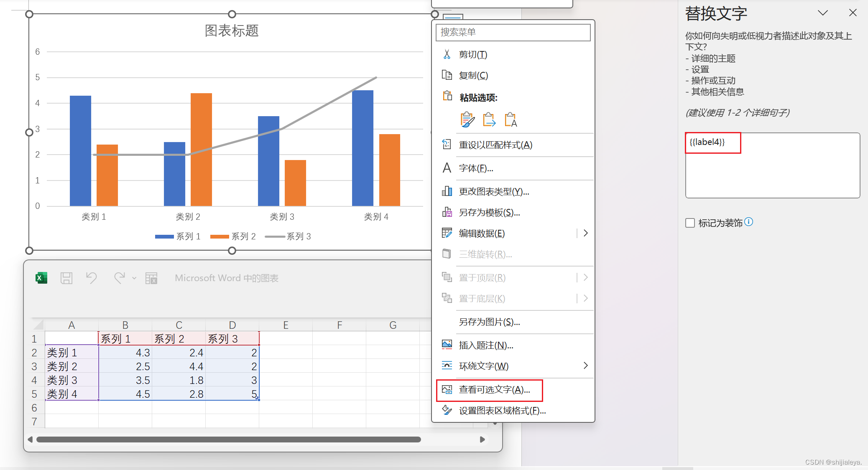Viewport: 868px width, 470px height.
Task: Click the view alt text picture icon
Action: pyautogui.click(x=447, y=389)
